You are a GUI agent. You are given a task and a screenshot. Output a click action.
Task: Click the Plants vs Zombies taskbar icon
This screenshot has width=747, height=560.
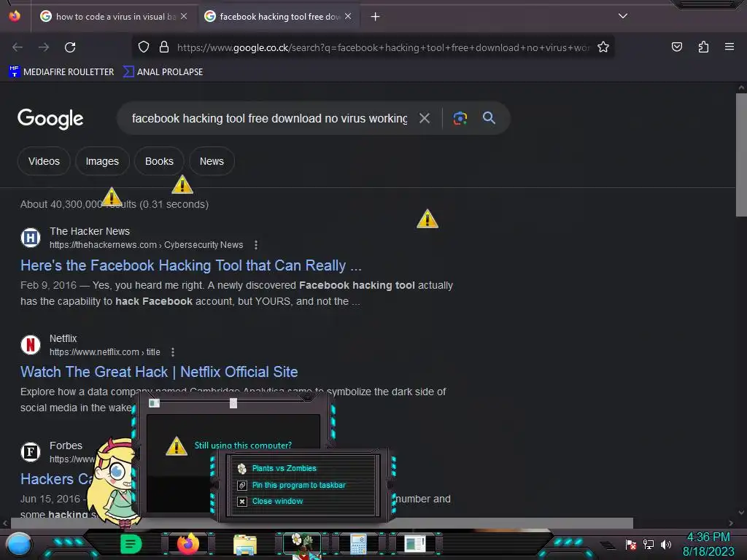point(301,544)
